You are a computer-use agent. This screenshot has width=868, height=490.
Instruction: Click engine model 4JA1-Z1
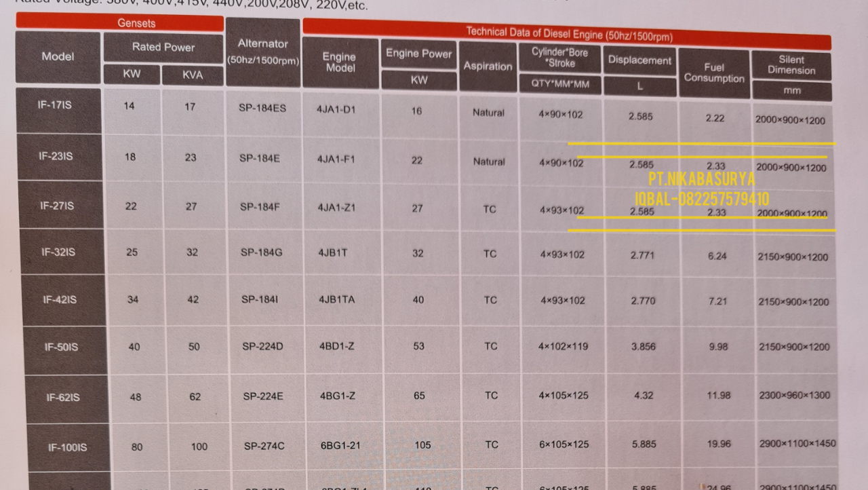pos(337,208)
